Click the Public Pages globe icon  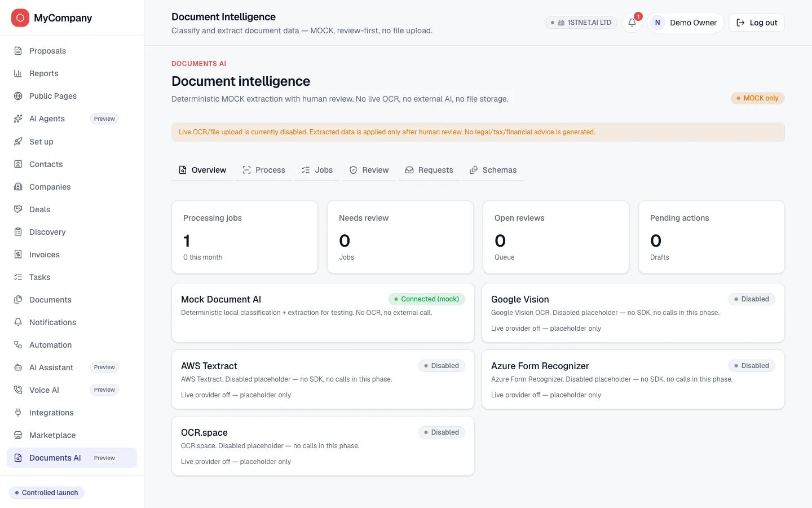point(18,96)
